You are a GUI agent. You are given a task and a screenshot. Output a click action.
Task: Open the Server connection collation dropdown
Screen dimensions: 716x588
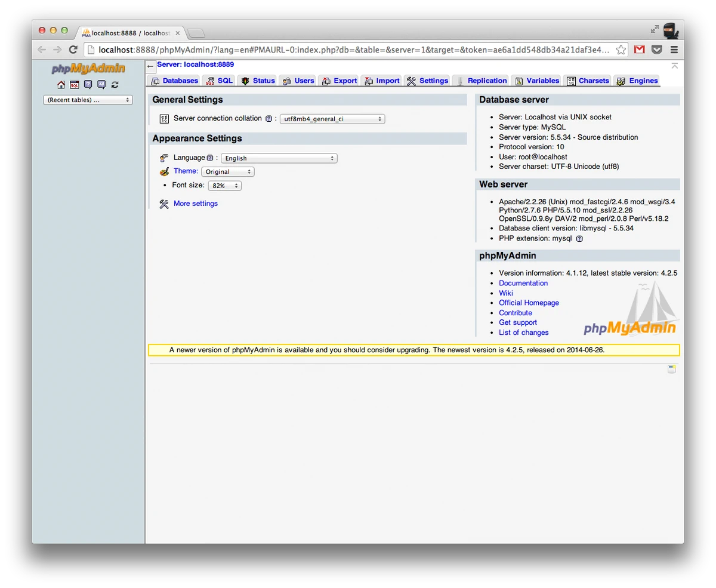tap(332, 119)
